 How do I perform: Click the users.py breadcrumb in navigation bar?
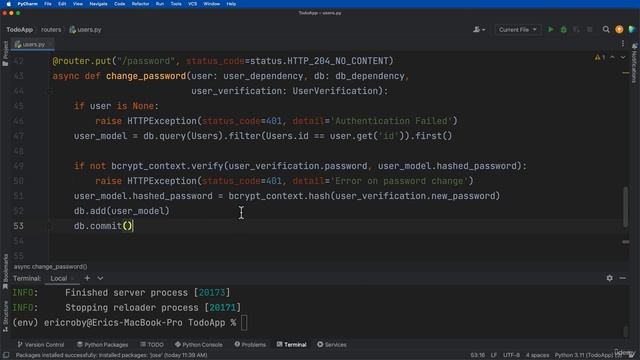(x=85, y=29)
